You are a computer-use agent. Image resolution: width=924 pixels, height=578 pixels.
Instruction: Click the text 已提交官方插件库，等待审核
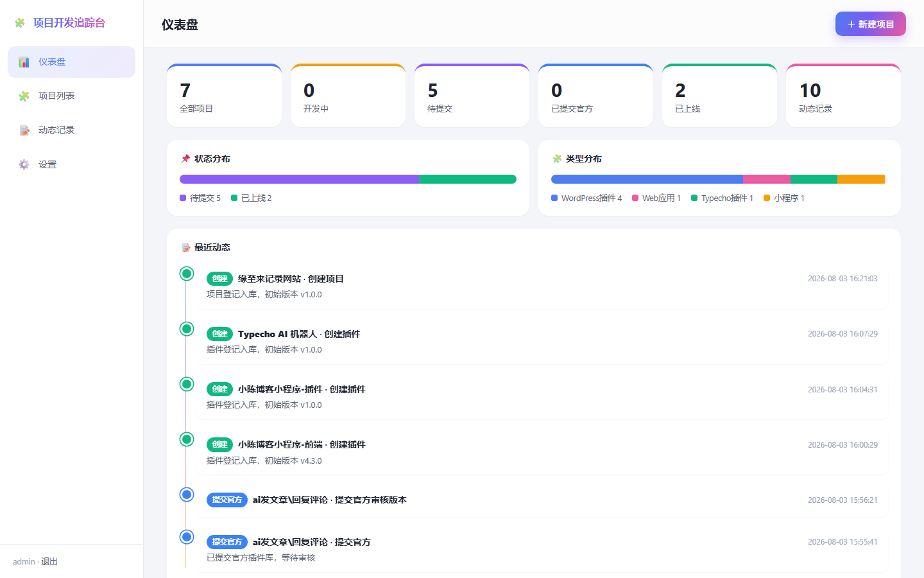click(261, 557)
